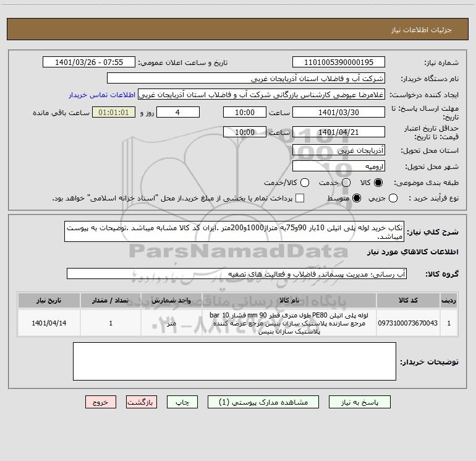
Task: Toggle the اسناد خزانه اسلامی payment checkbox
Action: pos(300,199)
